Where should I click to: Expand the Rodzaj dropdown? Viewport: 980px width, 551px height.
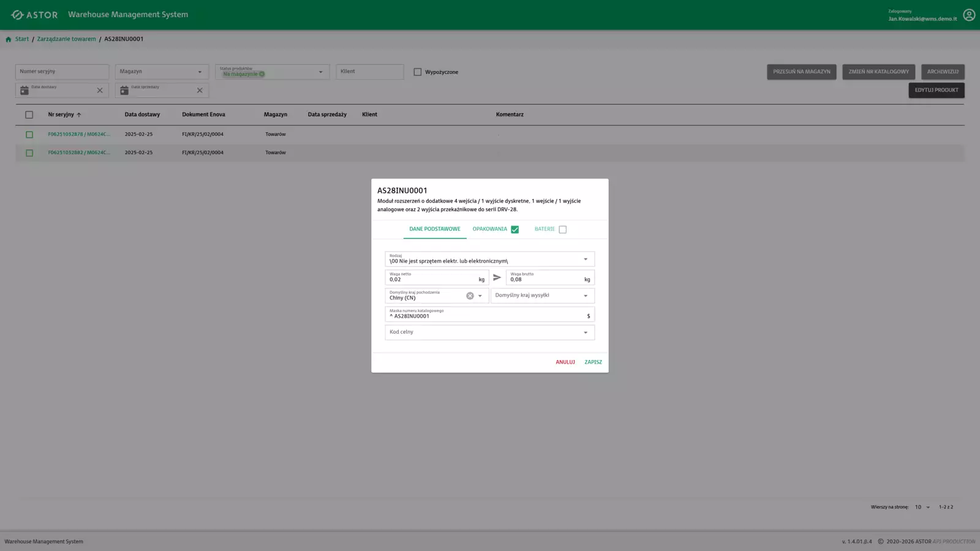click(x=585, y=260)
